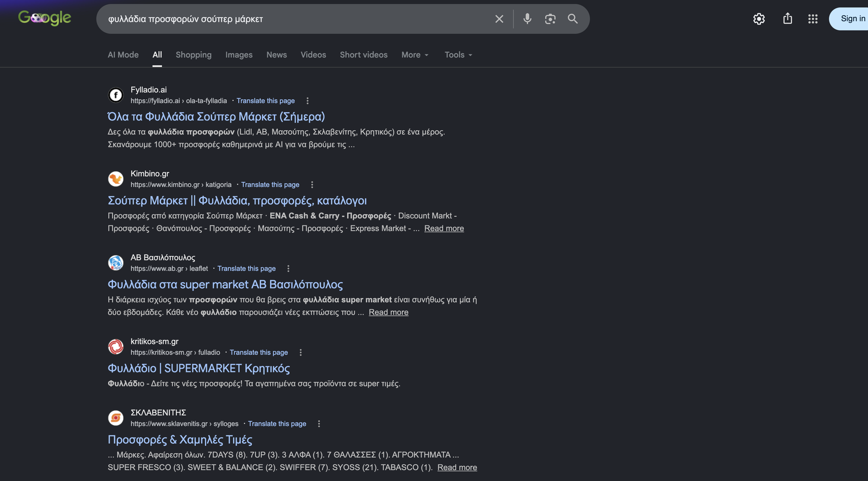
Task: Expand the Tools dropdown
Action: [x=458, y=55]
